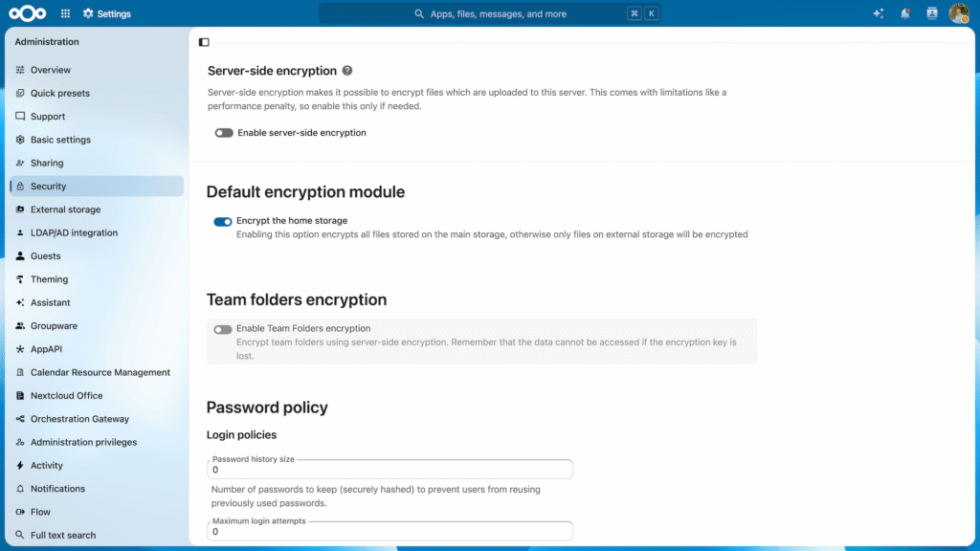Image resolution: width=980 pixels, height=551 pixels.
Task: Click the Nextcloud logo
Action: coord(28,13)
